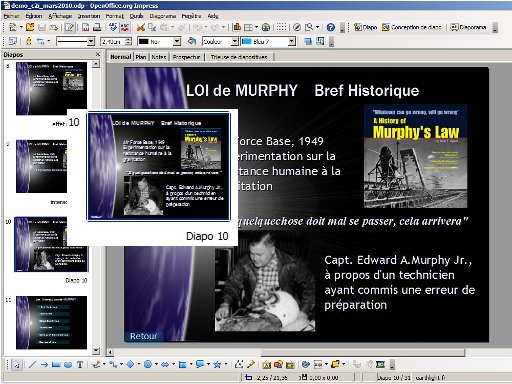512x384 pixels.
Task: Select the Rectangle drawing tool
Action: 56,365
